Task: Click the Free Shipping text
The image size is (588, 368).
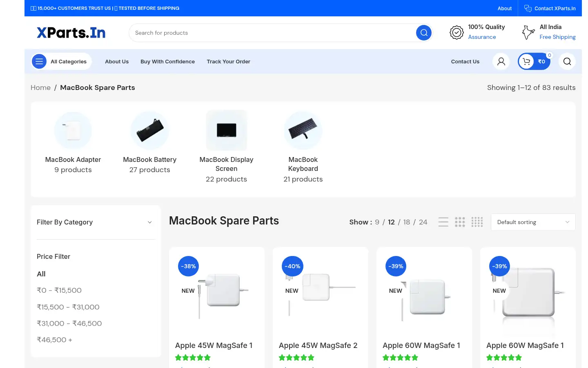Action: point(557,37)
